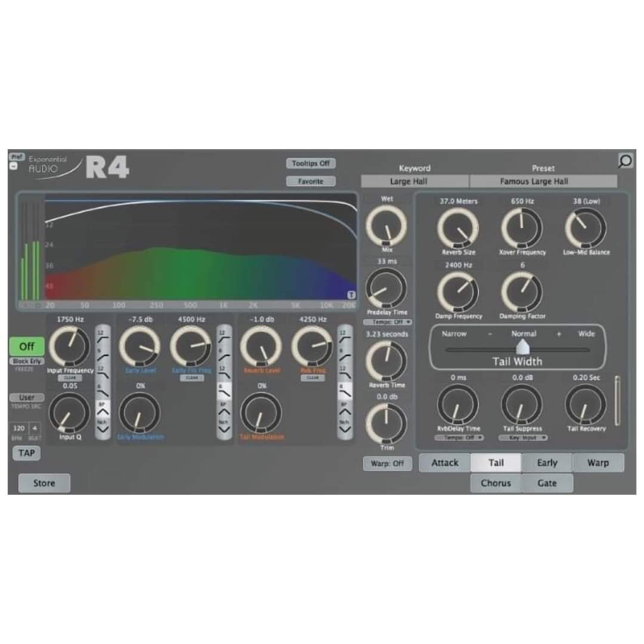This screenshot has width=644, height=644.
Task: Click the Reverb Time knob
Action: click(386, 361)
